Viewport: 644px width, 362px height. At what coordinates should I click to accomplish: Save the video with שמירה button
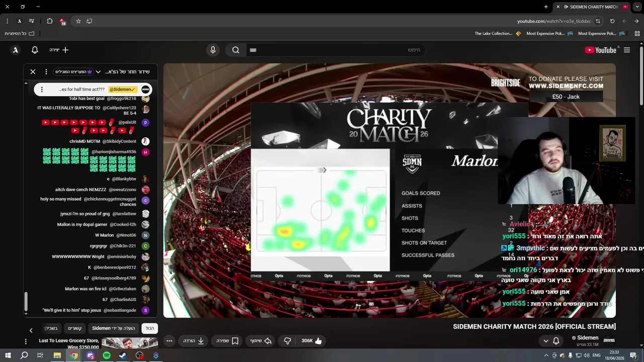click(x=227, y=341)
